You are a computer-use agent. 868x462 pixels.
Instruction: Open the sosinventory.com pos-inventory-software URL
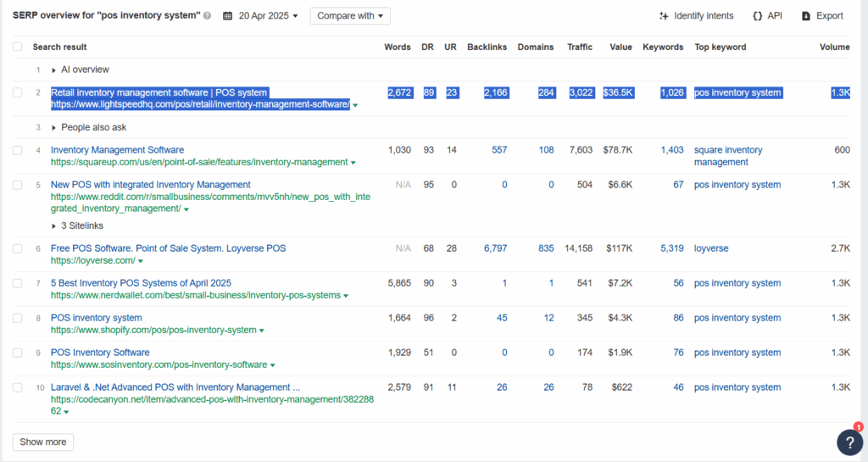click(159, 365)
